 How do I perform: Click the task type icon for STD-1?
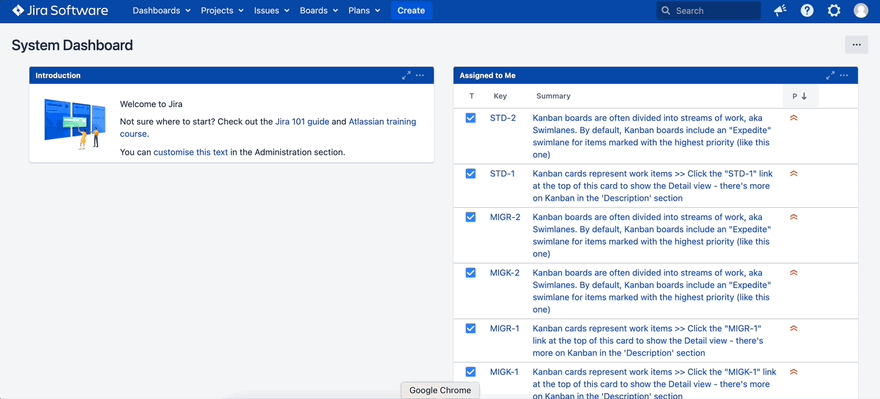point(471,173)
